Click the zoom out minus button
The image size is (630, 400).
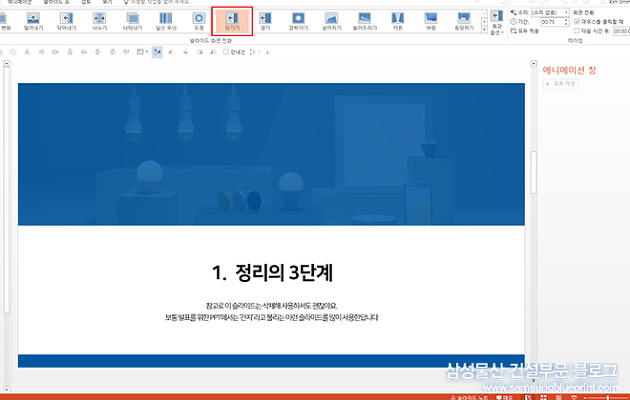[585, 398]
